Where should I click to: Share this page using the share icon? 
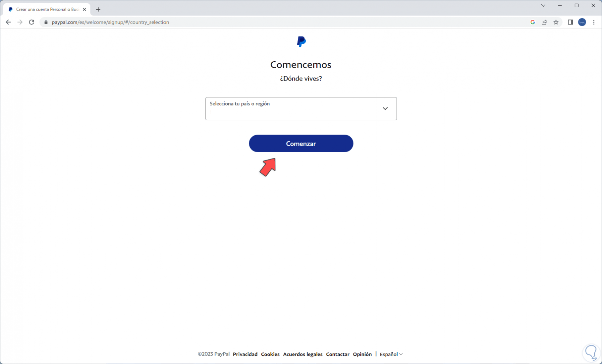click(x=544, y=22)
